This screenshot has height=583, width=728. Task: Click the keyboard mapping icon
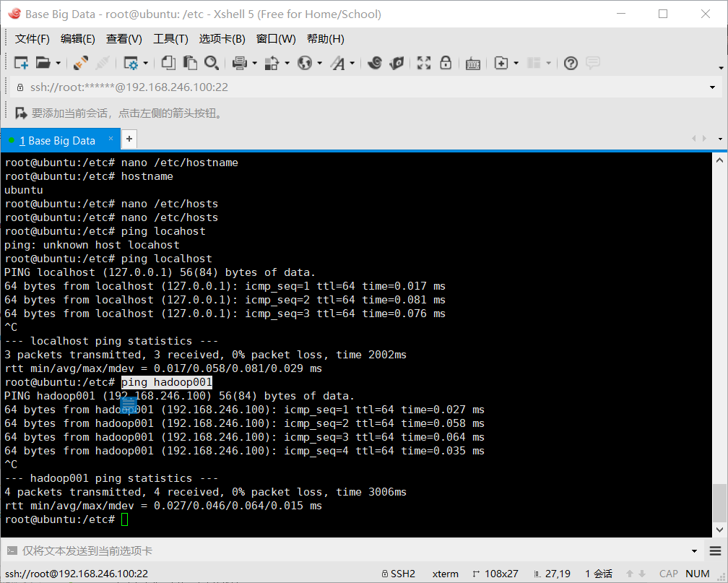tap(472, 63)
